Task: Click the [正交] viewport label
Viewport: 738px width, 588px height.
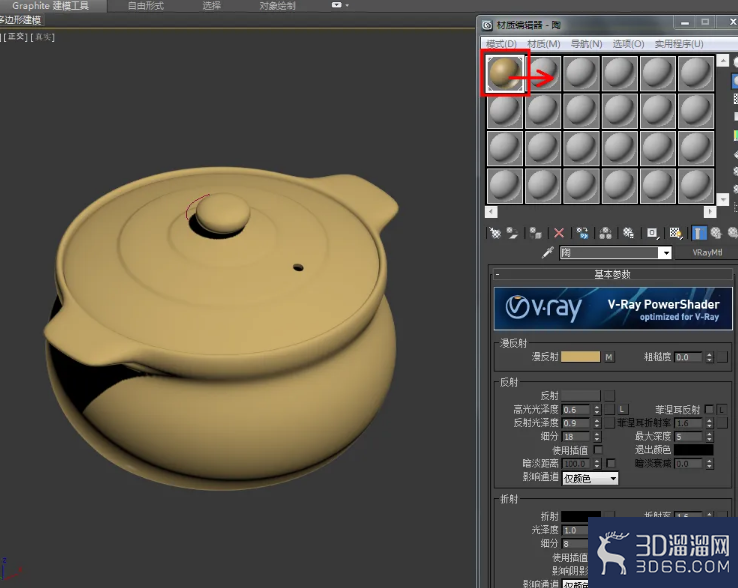Action: point(16,37)
